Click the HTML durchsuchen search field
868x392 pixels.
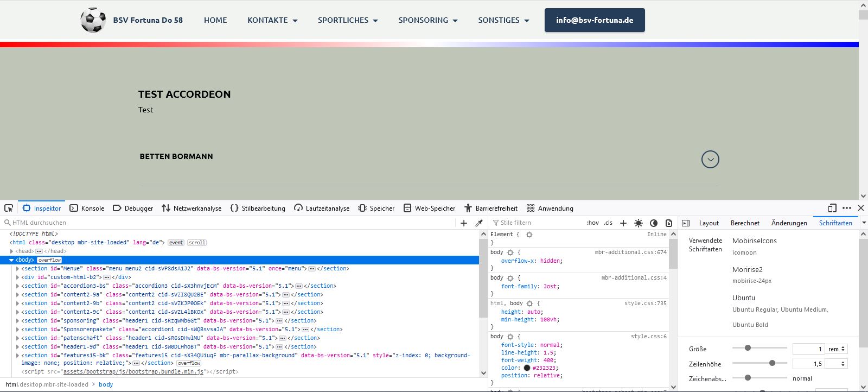click(228, 223)
